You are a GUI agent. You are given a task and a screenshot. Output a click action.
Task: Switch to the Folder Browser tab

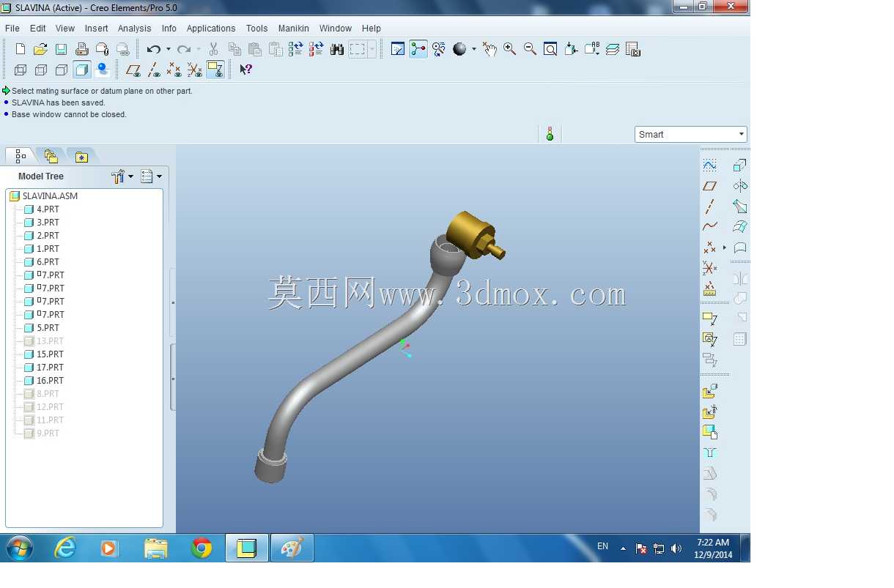(51, 156)
